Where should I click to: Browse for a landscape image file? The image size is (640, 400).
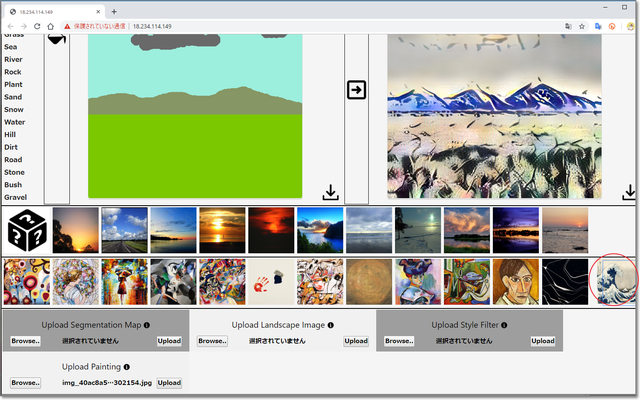coord(212,341)
